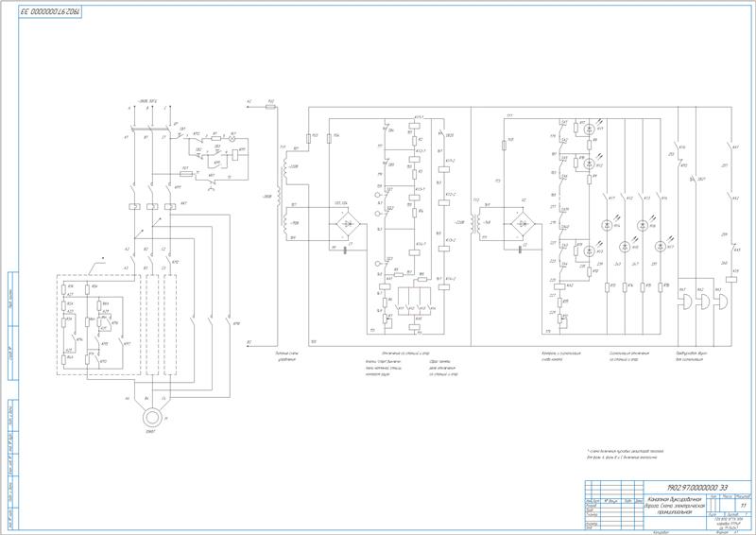Click the sheet number 11 in the title block

744,505
